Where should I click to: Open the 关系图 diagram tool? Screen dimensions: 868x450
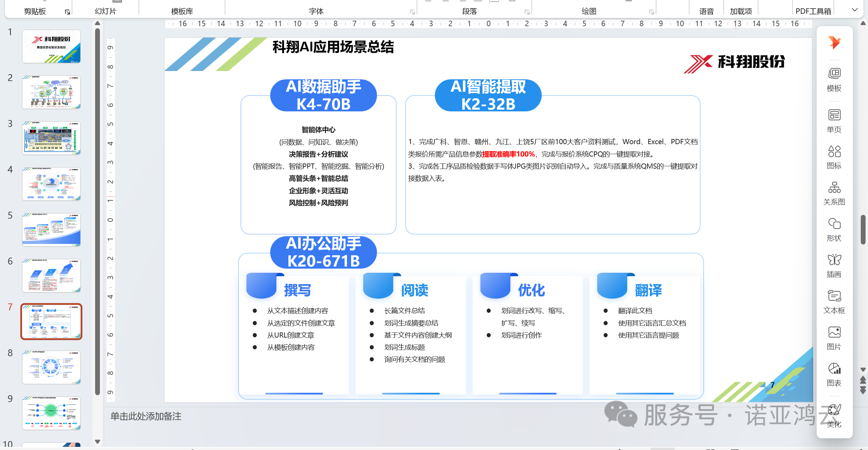(834, 193)
